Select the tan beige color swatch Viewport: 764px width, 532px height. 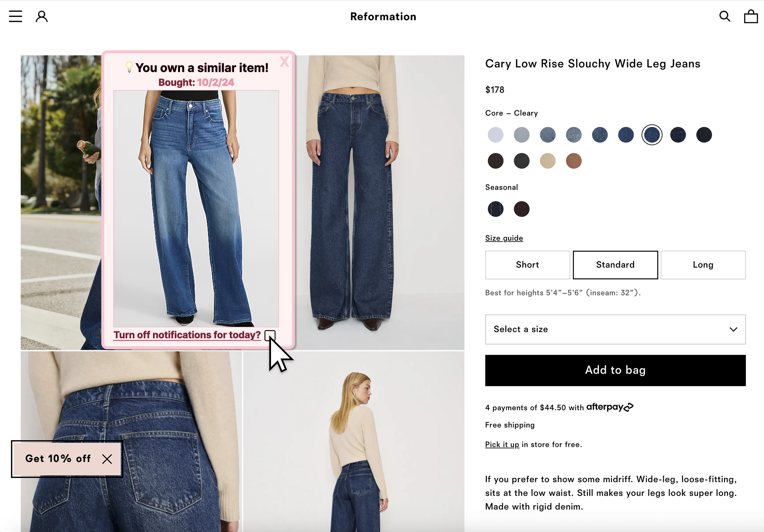[548, 161]
